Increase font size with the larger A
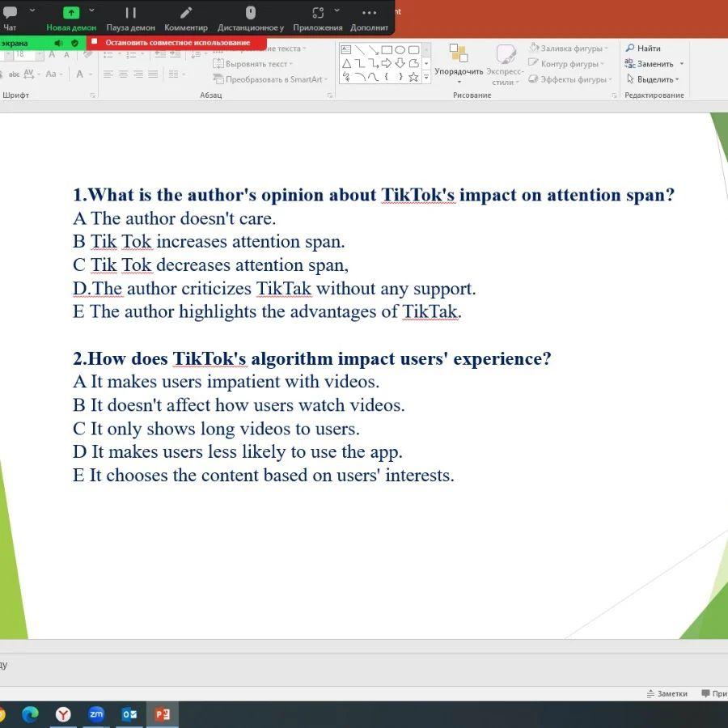728x728 pixels. pyautogui.click(x=52, y=55)
